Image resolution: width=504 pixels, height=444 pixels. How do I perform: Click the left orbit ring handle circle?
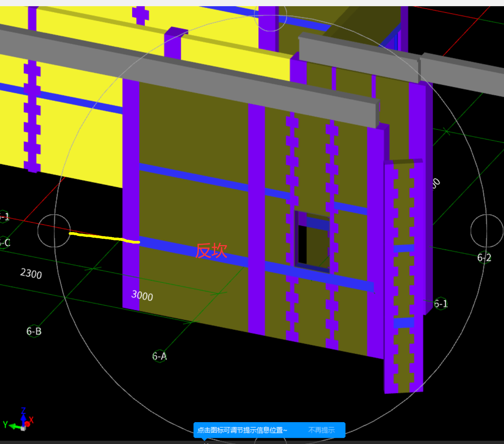click(54, 231)
